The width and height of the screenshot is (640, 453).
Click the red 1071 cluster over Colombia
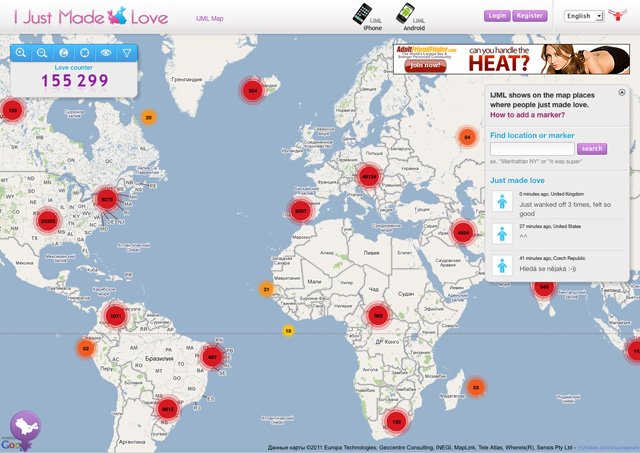[x=116, y=316]
